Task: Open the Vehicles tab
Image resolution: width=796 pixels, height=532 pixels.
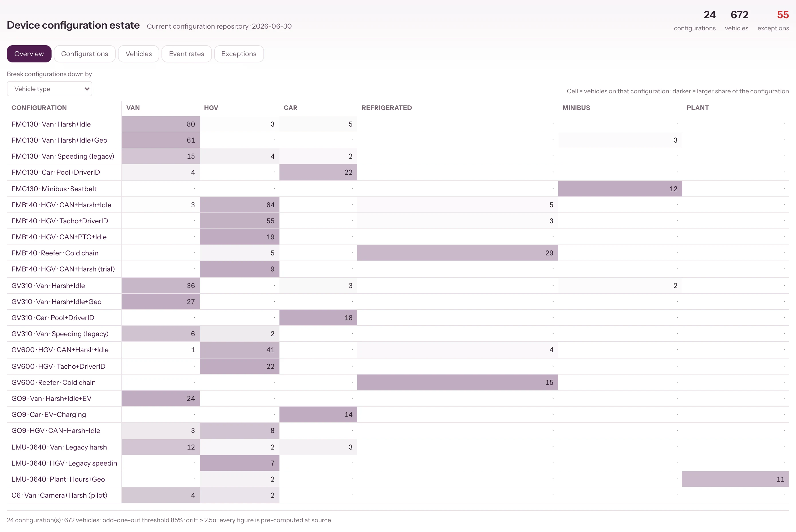Action: 138,54
